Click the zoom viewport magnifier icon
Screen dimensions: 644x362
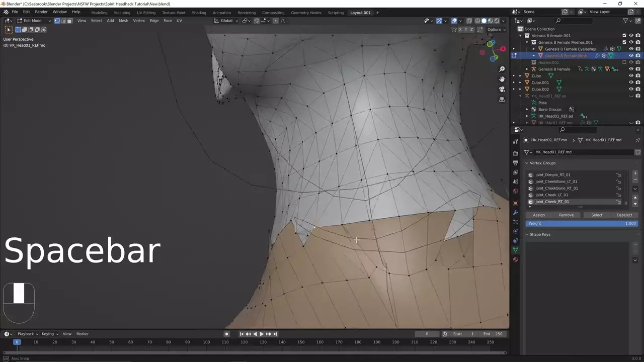coord(502,69)
